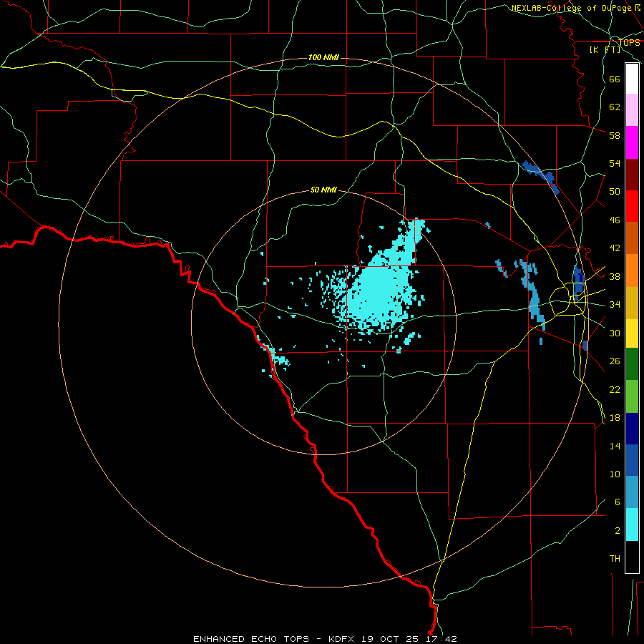
Task: Click the legend value 58
Action: (x=615, y=135)
